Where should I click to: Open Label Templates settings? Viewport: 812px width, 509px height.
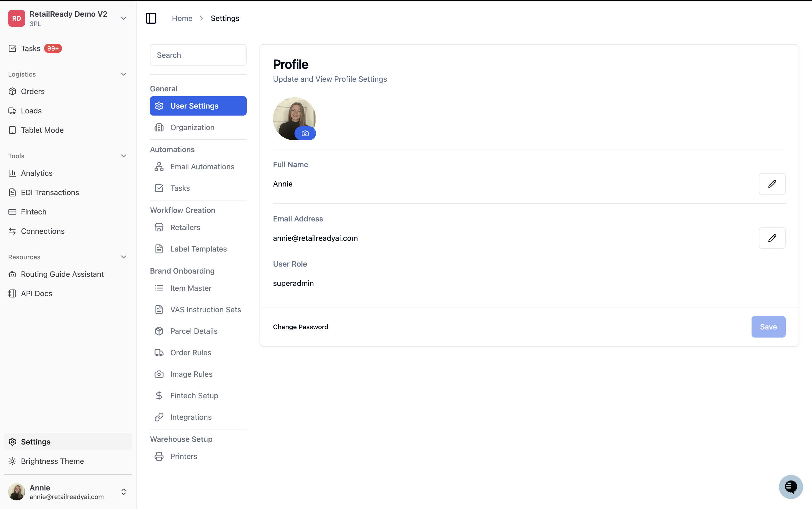(198, 249)
